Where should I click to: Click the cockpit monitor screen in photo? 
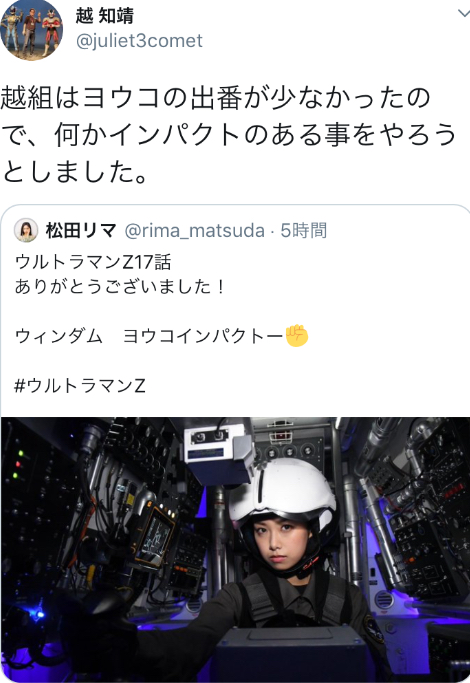tap(155, 538)
